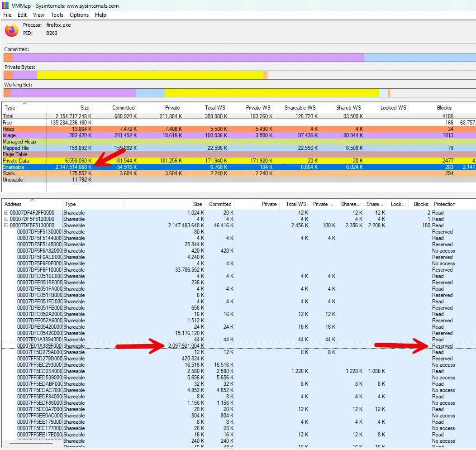Select the 00007E01A3894000 block row

click(x=239, y=340)
